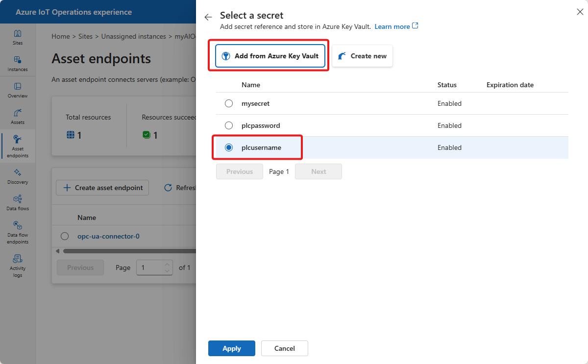588x364 pixels.
Task: Click the Name column header in secrets table
Action: [x=251, y=85]
